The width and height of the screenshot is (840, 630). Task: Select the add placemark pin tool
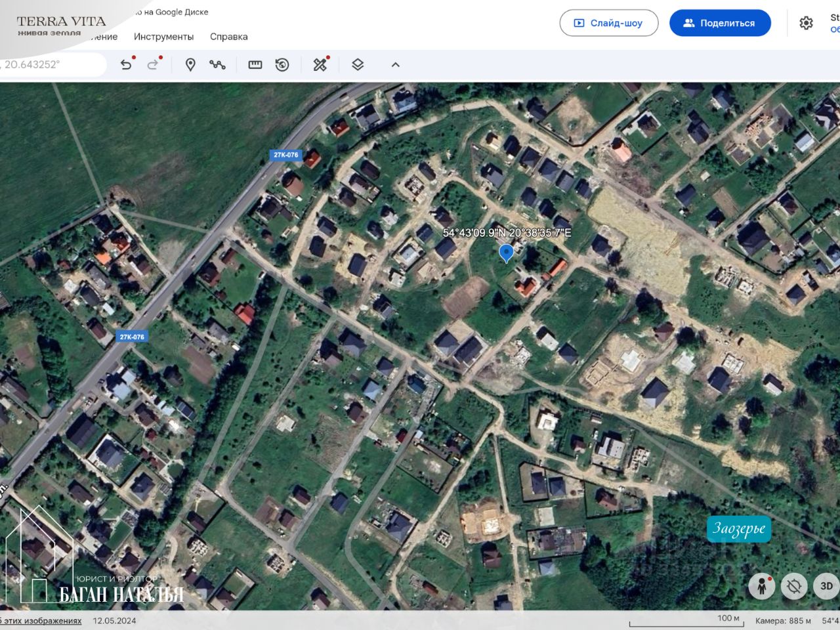[190, 64]
